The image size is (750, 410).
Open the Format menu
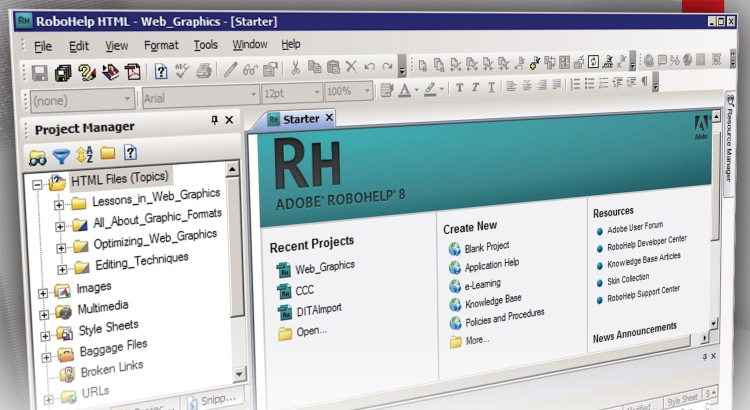click(161, 45)
